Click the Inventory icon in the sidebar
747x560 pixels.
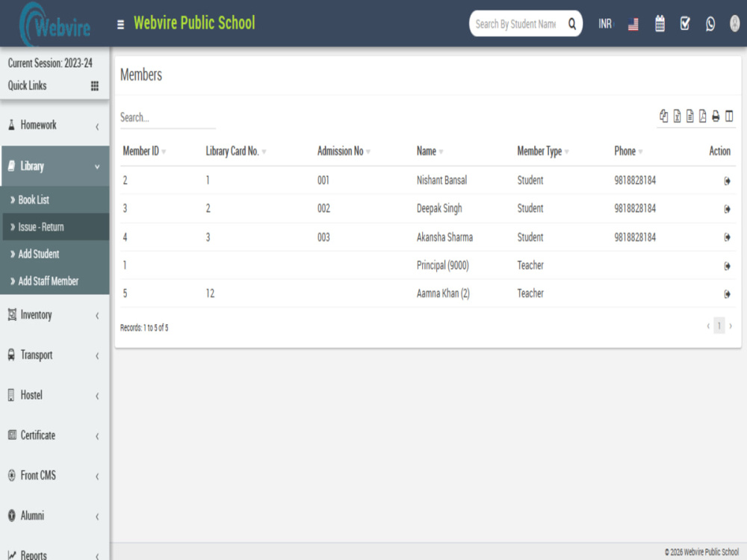[x=12, y=315]
